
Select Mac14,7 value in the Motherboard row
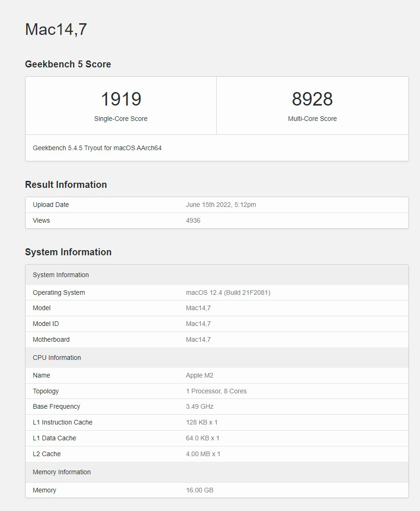point(198,339)
